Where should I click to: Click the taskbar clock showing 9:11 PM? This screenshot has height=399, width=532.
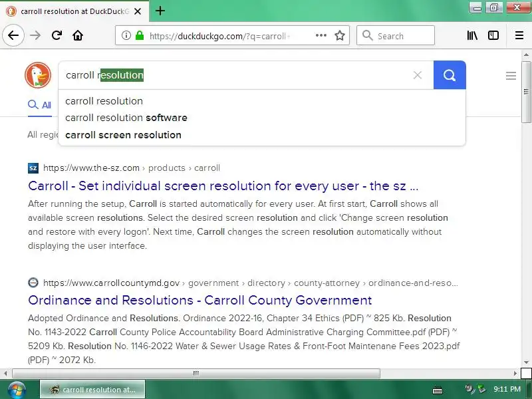click(x=507, y=389)
